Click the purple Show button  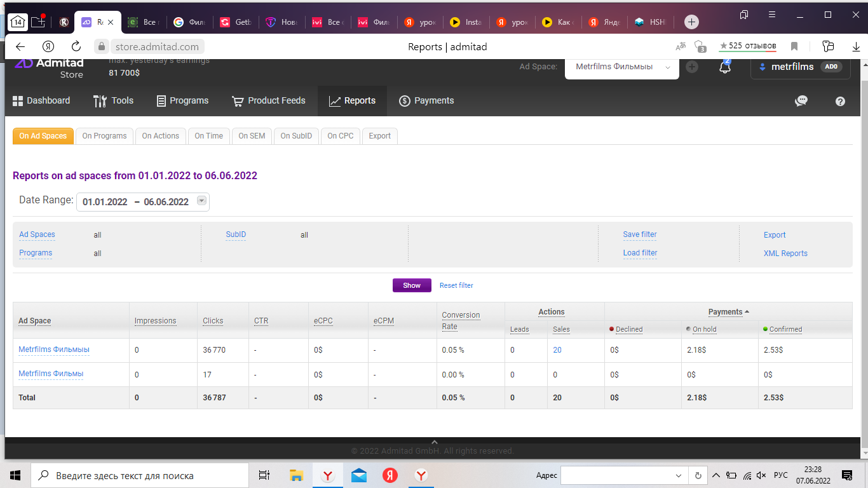click(412, 285)
